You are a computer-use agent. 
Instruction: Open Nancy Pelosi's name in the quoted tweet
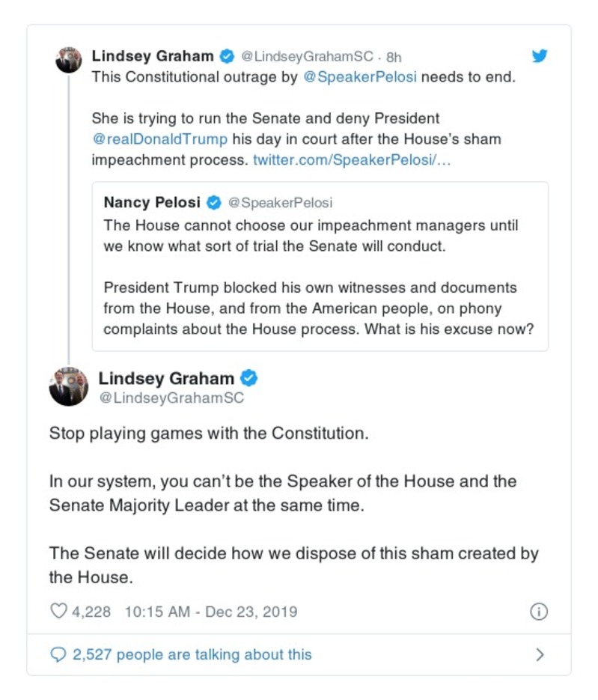152,203
